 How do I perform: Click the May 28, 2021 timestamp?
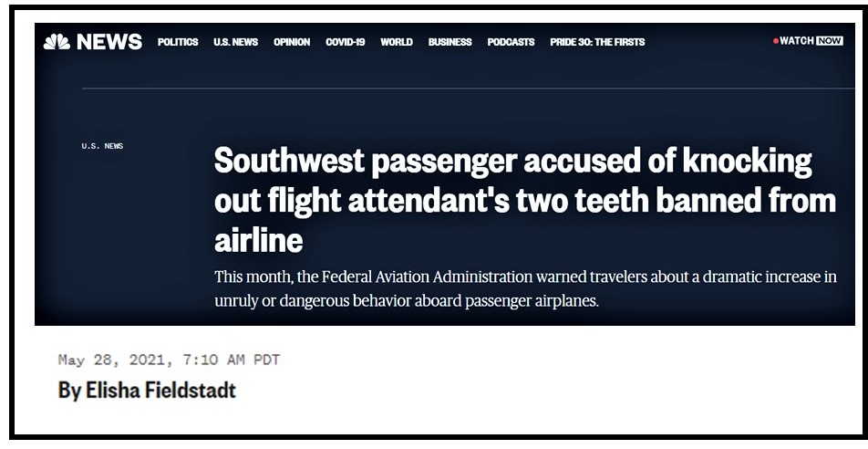tap(169, 360)
